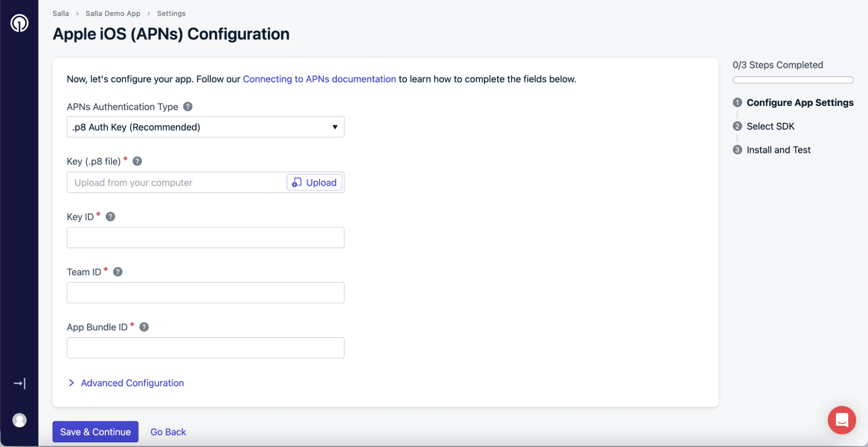Click help icon beside App Bundle ID
Screen dimensions: 868x447
(x=144, y=327)
